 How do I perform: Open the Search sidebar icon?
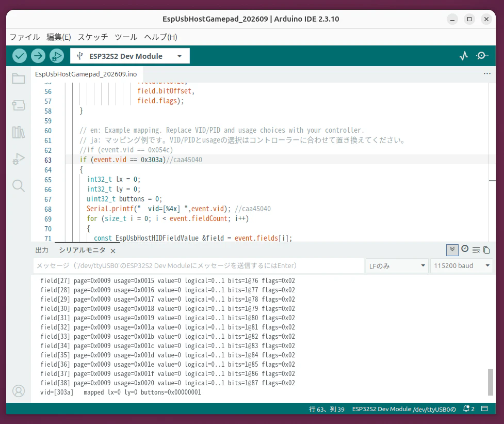click(x=19, y=185)
